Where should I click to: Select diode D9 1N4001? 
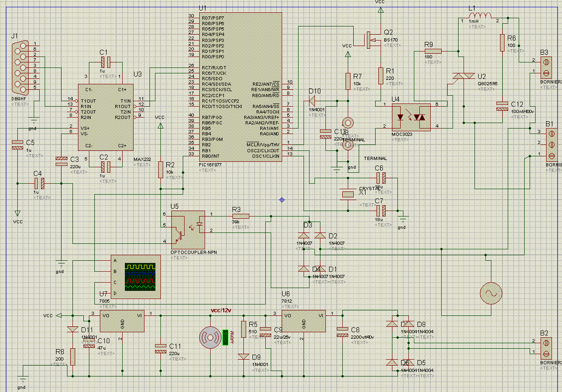pos(243,356)
